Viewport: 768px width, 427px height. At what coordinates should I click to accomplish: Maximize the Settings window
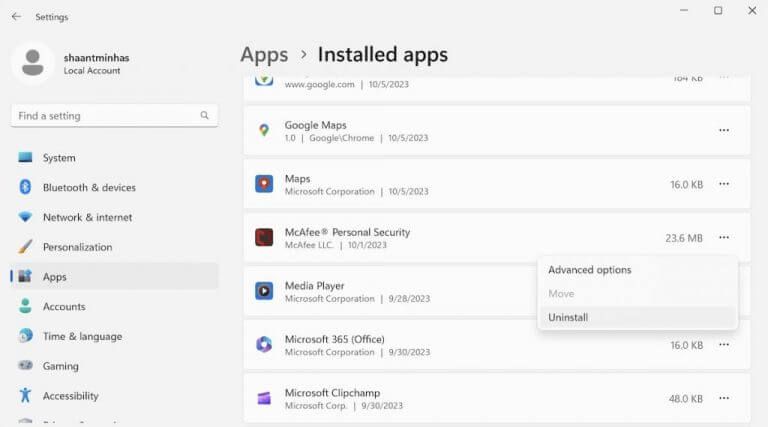(x=718, y=10)
